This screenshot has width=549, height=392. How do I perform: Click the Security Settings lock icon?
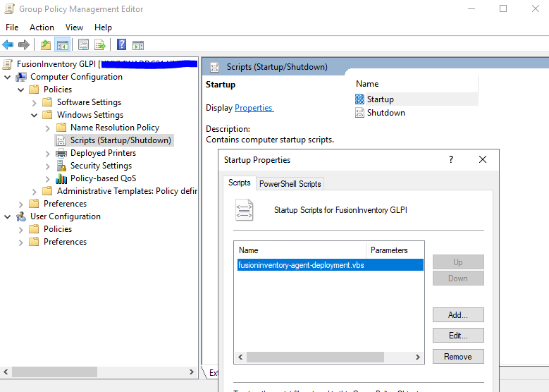[61, 166]
